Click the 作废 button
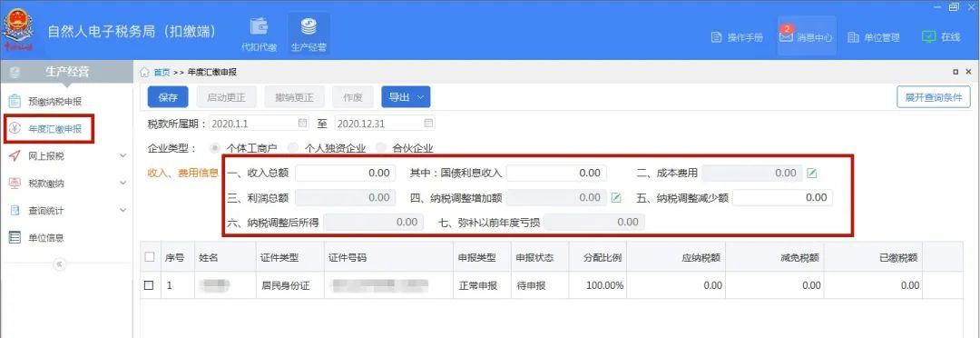Image resolution: width=980 pixels, height=338 pixels. pyautogui.click(x=352, y=97)
